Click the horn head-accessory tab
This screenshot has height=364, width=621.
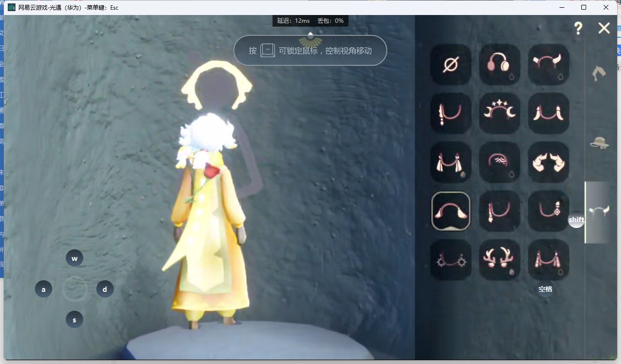click(x=599, y=212)
